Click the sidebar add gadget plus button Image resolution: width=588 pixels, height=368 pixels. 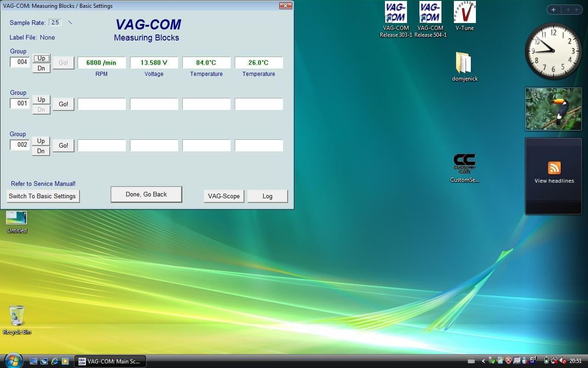pos(554,10)
